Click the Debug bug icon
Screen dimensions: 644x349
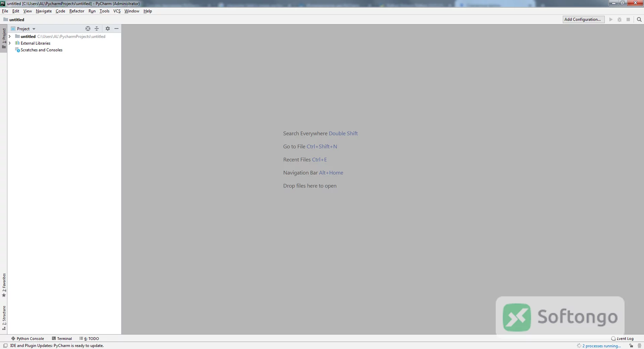tap(620, 19)
